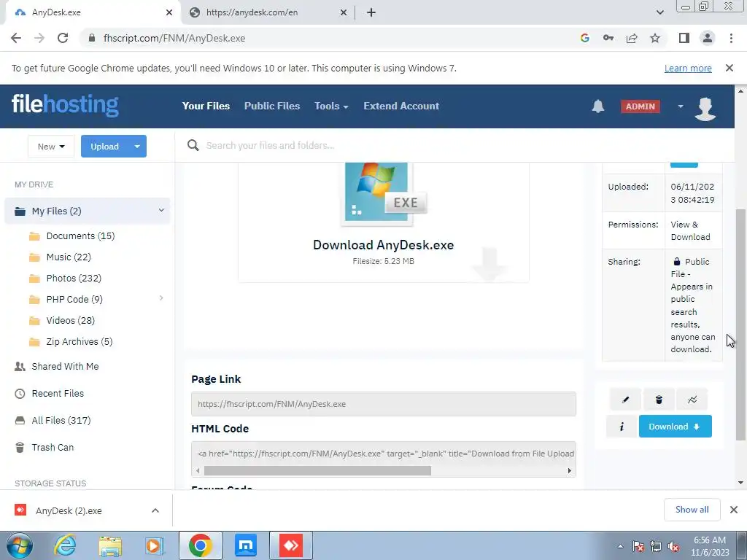Image resolution: width=747 pixels, height=560 pixels.
Task: Click the site lock icon
Action: tap(92, 38)
